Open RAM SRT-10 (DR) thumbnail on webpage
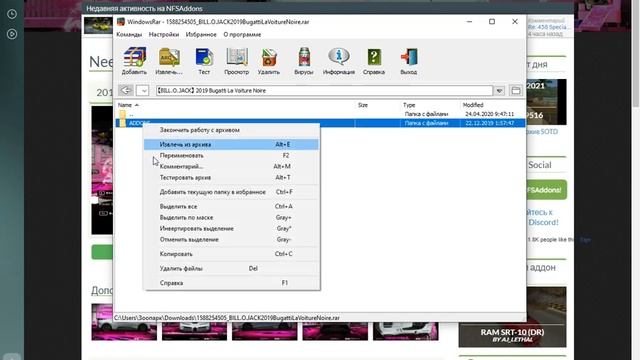The height and width of the screenshot is (360, 640). 512,317
